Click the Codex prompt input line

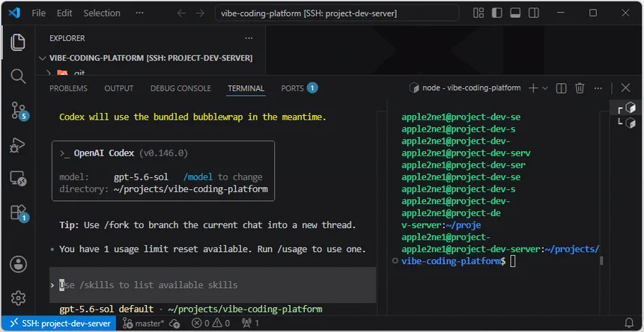[213, 285]
